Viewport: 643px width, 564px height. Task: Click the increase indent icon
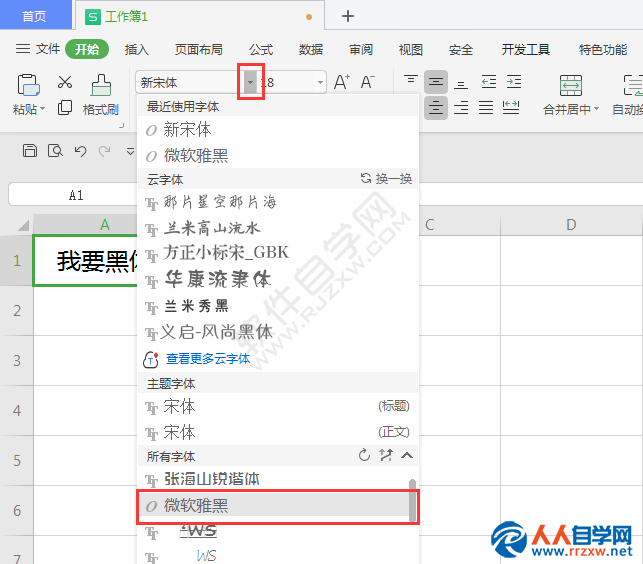514,82
